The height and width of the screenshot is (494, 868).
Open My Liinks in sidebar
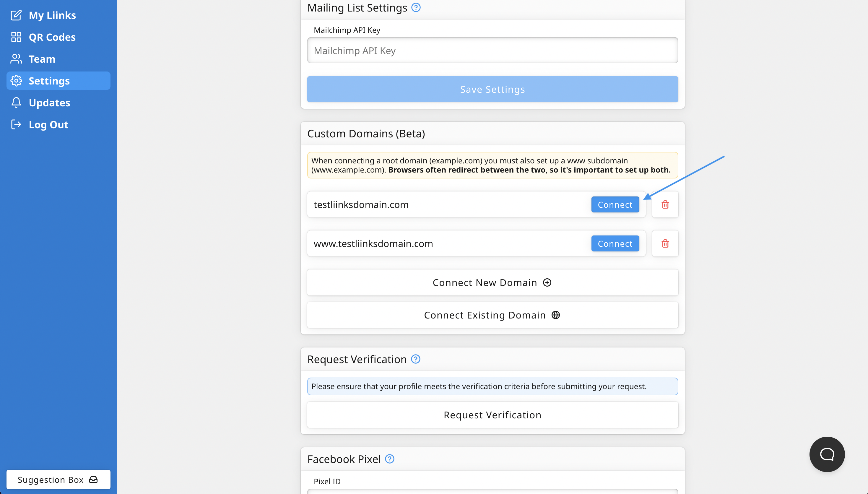(52, 15)
